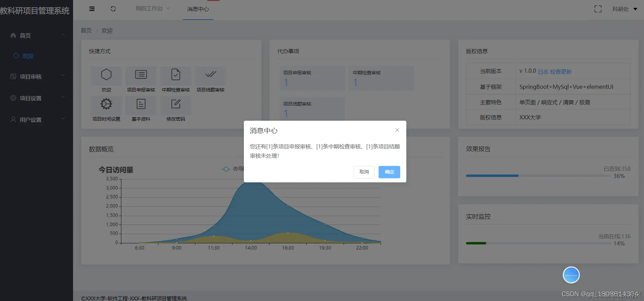
Task: Click the 已签到:358 text
Action: [x=617, y=169]
